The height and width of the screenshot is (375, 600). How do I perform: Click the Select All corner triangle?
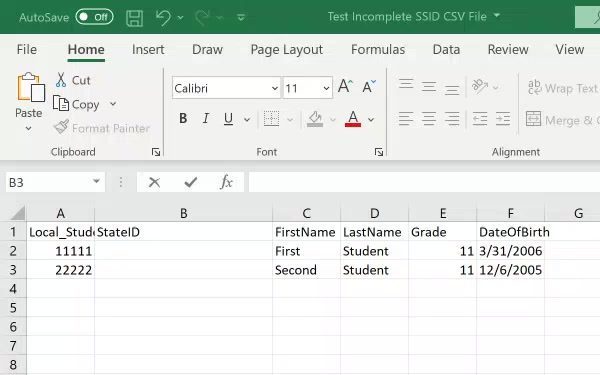(17, 213)
